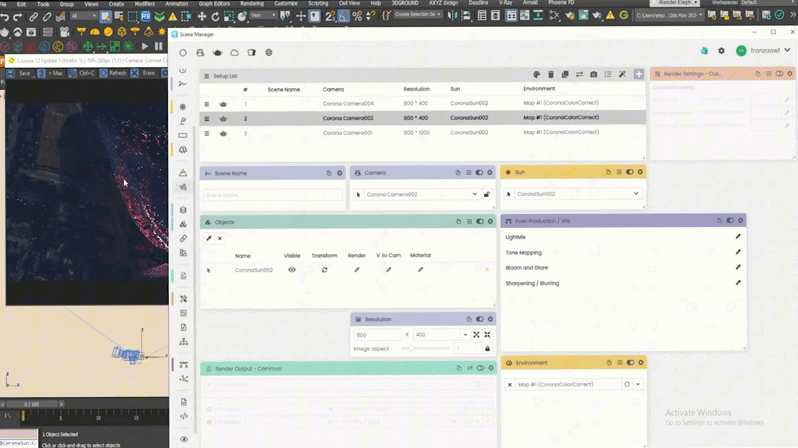Toggle the Render Output - Common panel switch
The image size is (798, 448).
pyautogui.click(x=480, y=368)
